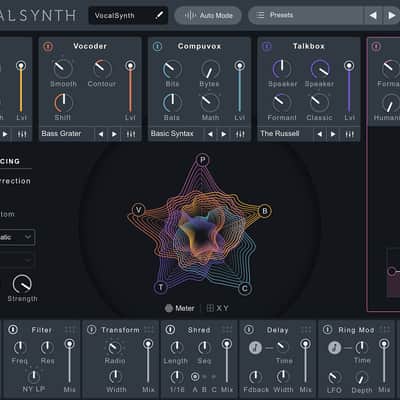
Task: Click the Transform Radio knob
Action: 115,348
